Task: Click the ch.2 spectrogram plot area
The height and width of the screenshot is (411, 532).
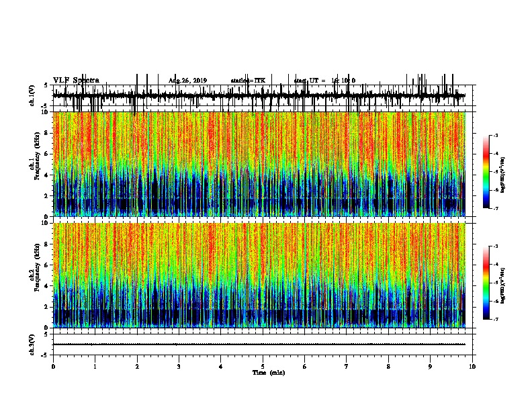Action: click(x=259, y=275)
